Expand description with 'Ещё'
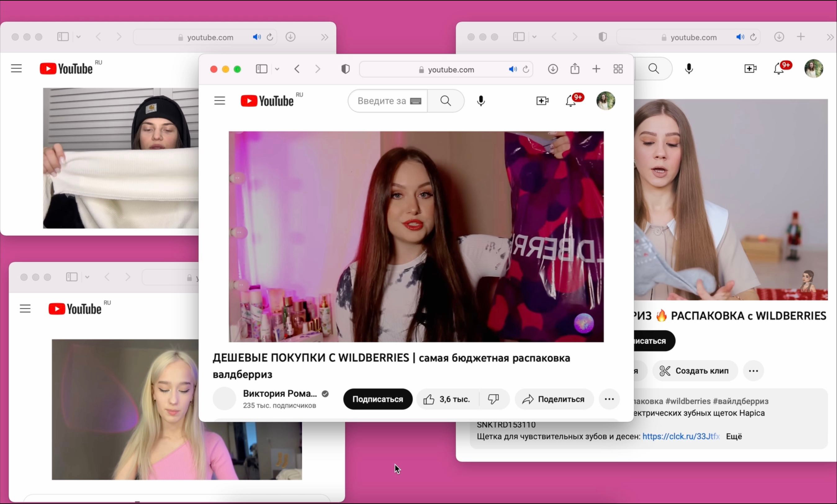This screenshot has height=504, width=837. tap(734, 436)
